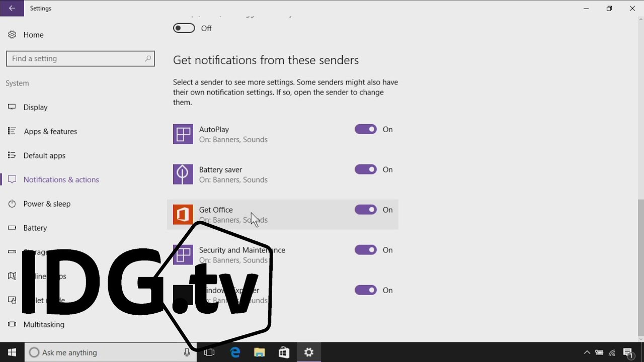Click the AutoPlay app icon
The height and width of the screenshot is (362, 644).
click(183, 134)
